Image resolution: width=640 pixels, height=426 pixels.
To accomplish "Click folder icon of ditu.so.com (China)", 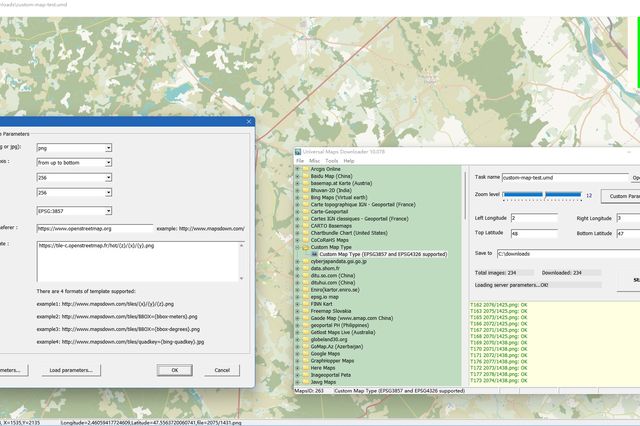I will pyautogui.click(x=306, y=275).
